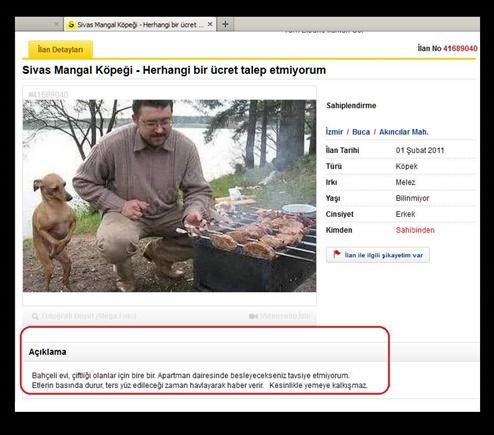
Task: Click the Kimden label
Action: pyautogui.click(x=339, y=230)
